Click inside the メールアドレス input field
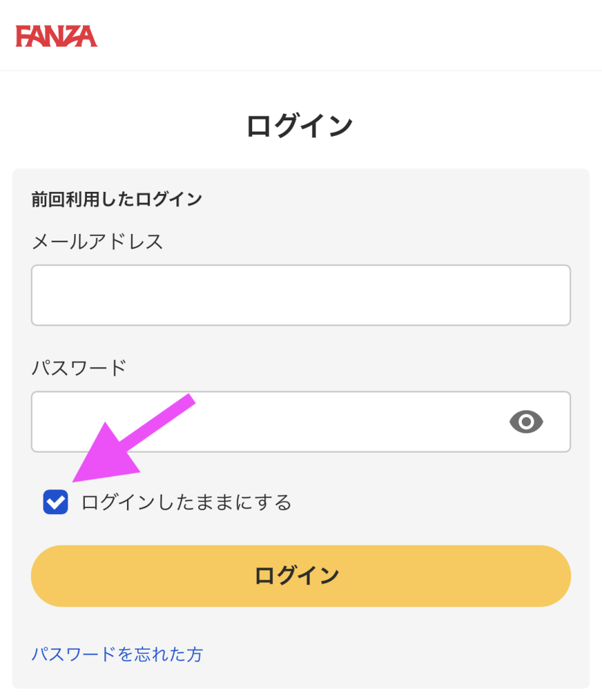 click(300, 295)
